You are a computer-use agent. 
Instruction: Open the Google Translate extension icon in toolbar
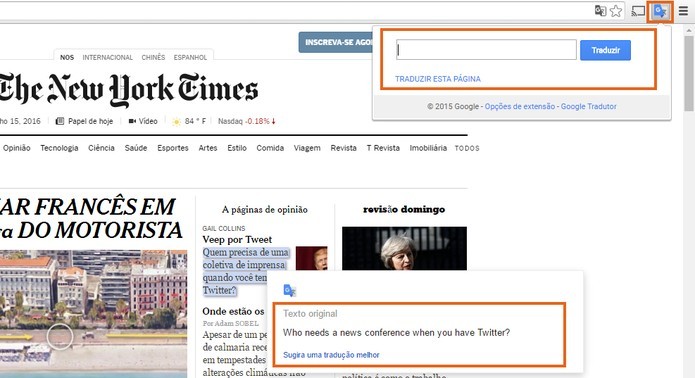coord(660,11)
